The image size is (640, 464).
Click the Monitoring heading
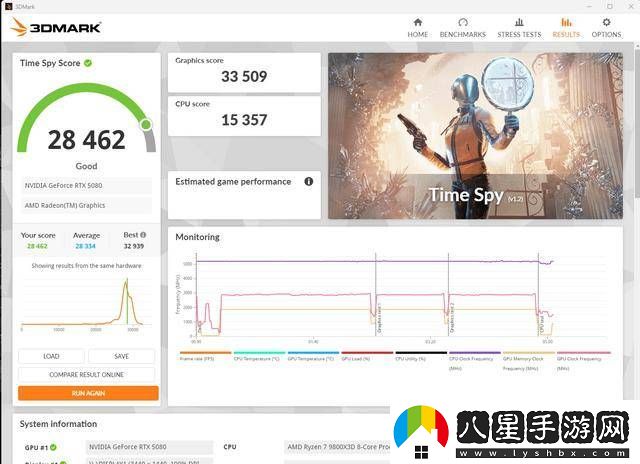(197, 237)
